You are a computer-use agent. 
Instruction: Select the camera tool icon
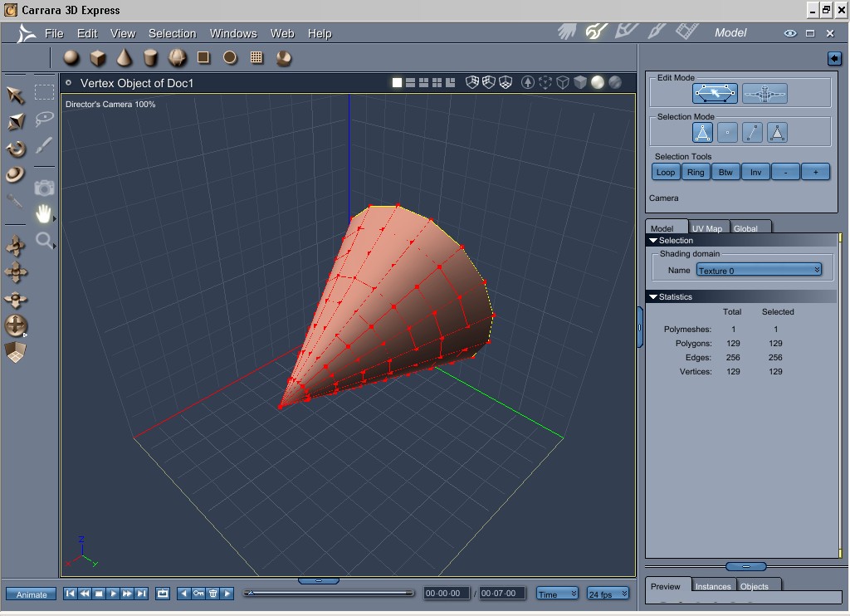click(44, 188)
